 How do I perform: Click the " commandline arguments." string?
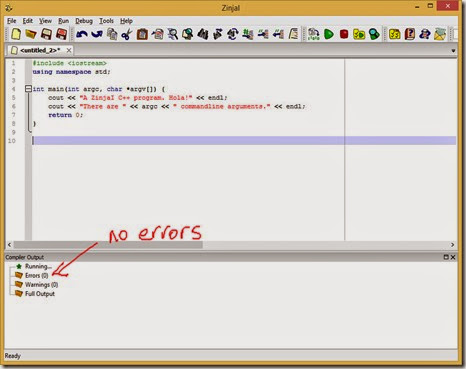[x=222, y=106]
